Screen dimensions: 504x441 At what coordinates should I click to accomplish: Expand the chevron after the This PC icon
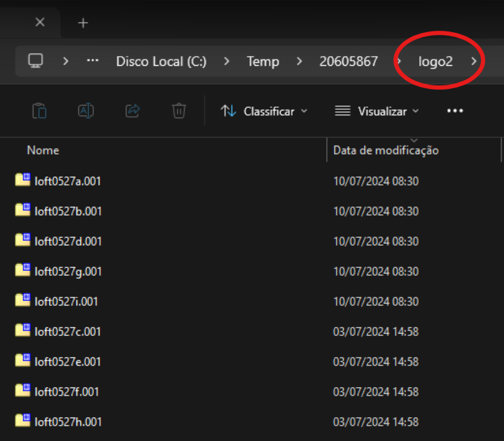(x=66, y=61)
